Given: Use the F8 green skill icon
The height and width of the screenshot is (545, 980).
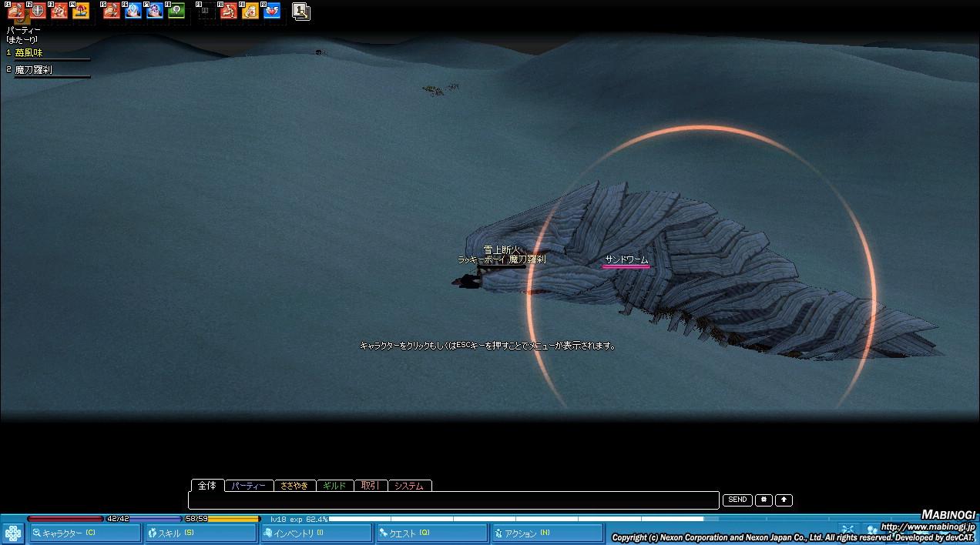Looking at the screenshot, I should 176,11.
